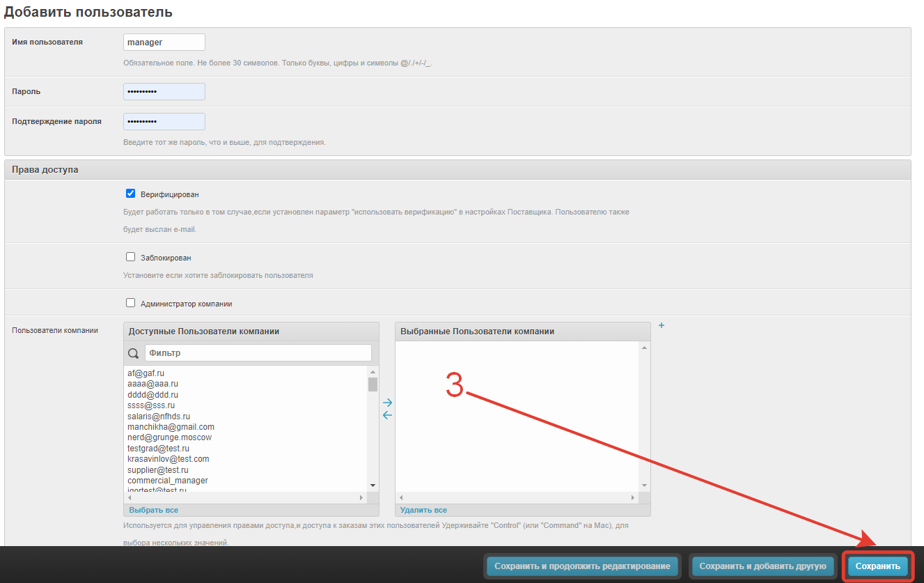
Task: Click Удалить все link
Action: (423, 510)
